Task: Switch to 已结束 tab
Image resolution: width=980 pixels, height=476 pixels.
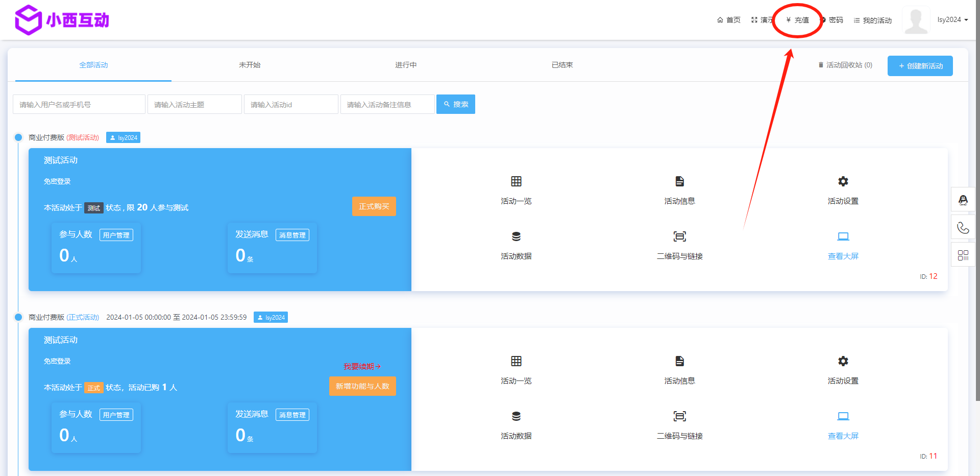Action: point(562,65)
